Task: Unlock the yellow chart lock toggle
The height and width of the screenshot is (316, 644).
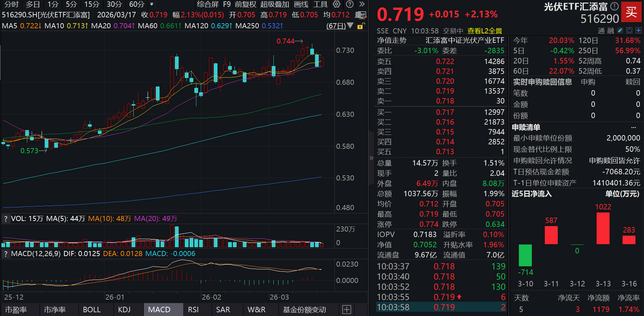Action: (x=360, y=26)
